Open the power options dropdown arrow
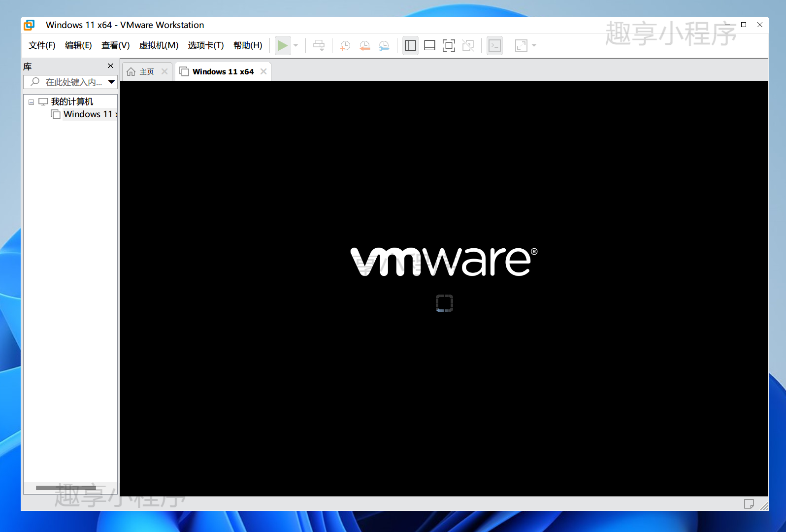 [296, 46]
